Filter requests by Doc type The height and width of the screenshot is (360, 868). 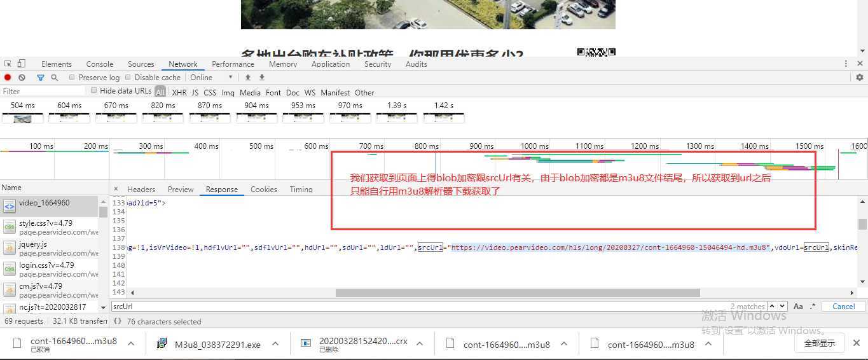click(x=293, y=93)
